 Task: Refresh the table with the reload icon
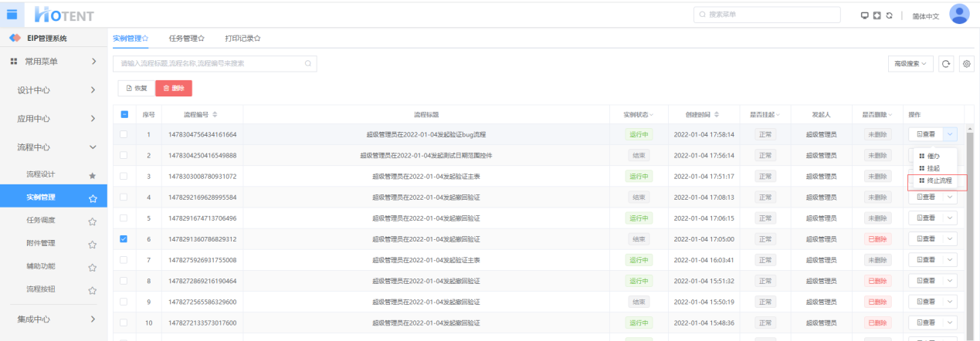coord(947,64)
